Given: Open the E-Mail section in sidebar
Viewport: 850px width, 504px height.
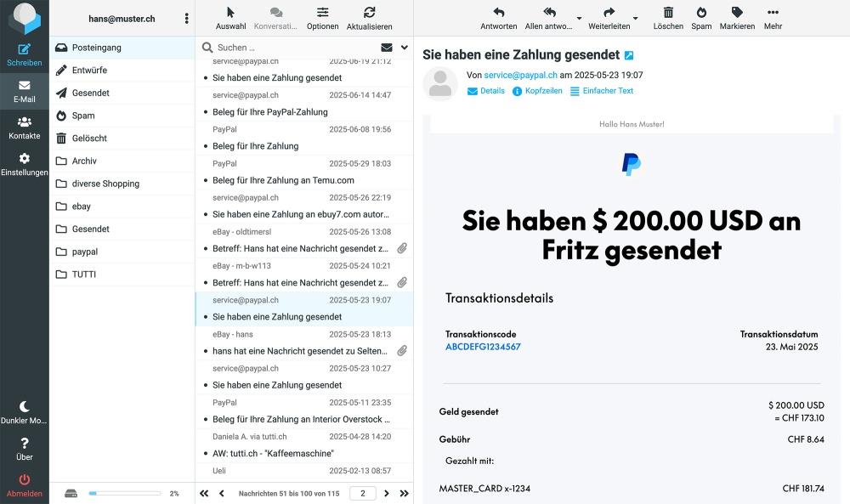Looking at the screenshot, I should click(25, 91).
